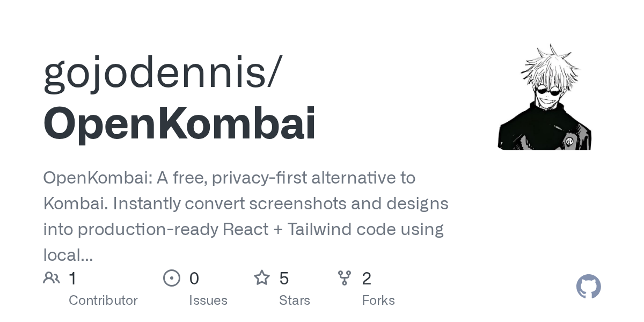Viewport: 644px width, 322px height.
Task: Click the contributor count number 1
Action: 73,279
